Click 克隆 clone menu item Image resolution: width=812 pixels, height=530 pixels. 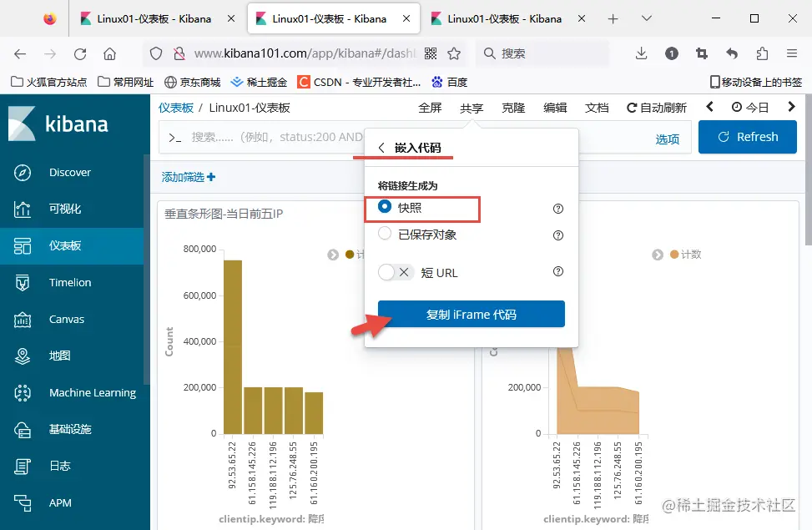tap(513, 108)
